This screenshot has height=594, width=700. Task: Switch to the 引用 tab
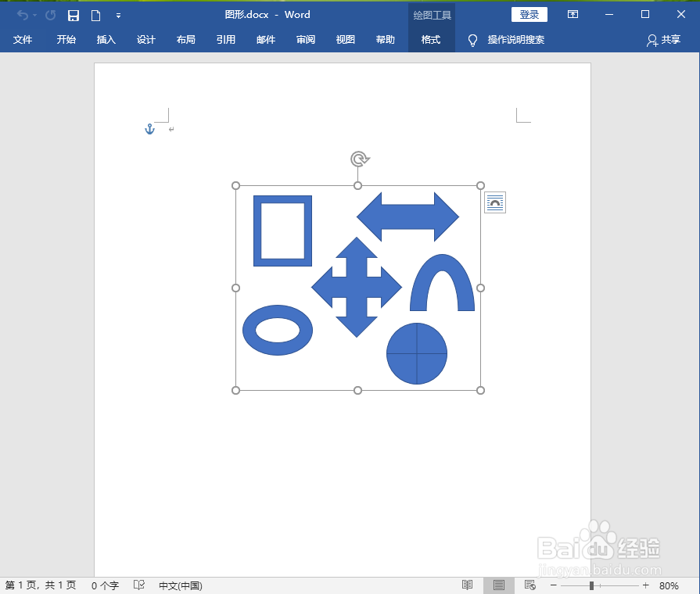(226, 40)
